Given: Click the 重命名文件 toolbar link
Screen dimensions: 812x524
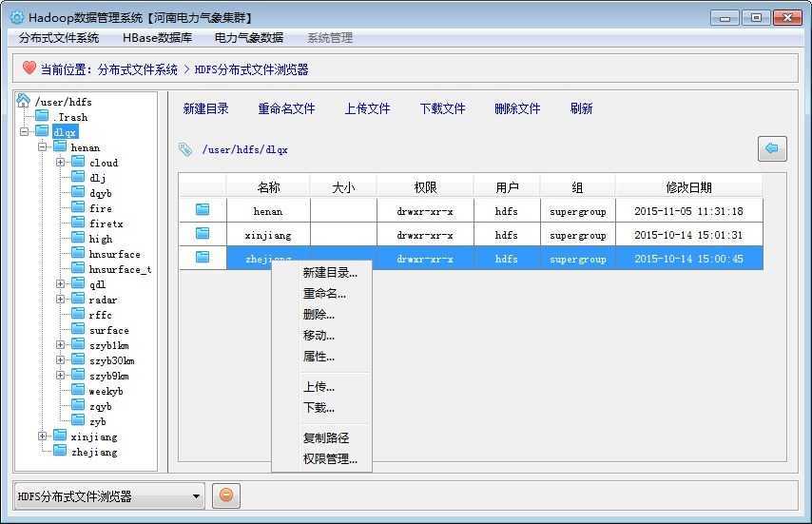Looking at the screenshot, I should pyautogui.click(x=286, y=108).
